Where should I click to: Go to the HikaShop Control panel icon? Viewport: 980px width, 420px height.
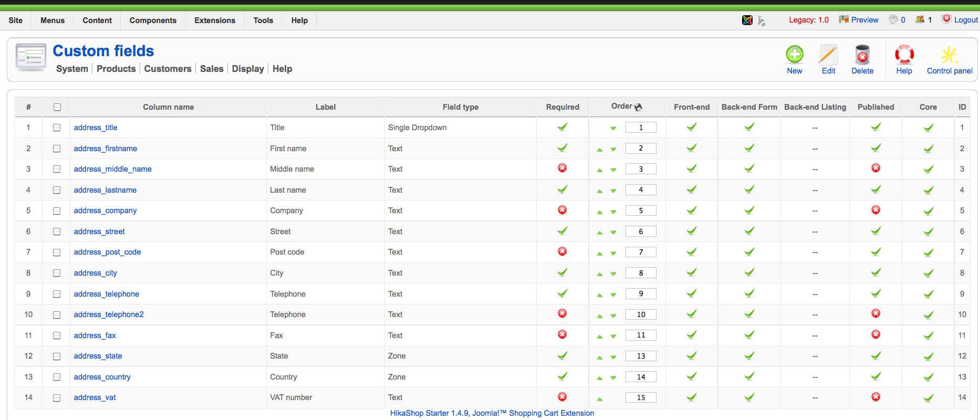click(949, 55)
